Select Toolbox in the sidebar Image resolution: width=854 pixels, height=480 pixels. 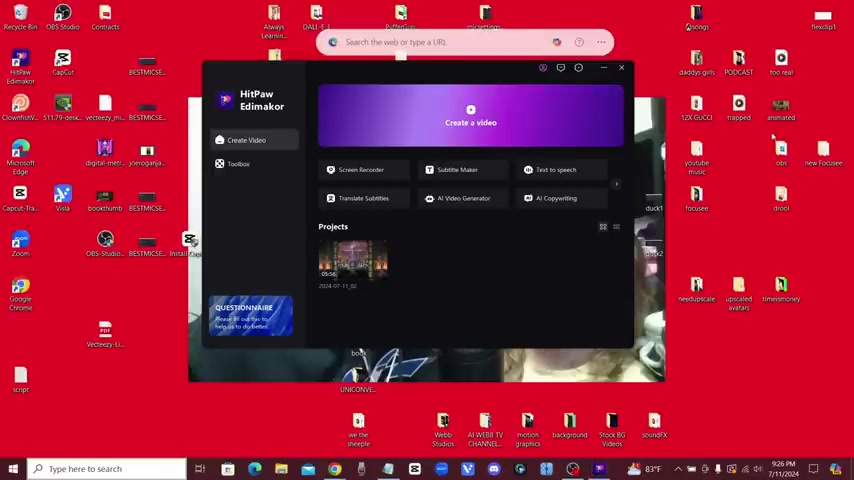[254, 163]
